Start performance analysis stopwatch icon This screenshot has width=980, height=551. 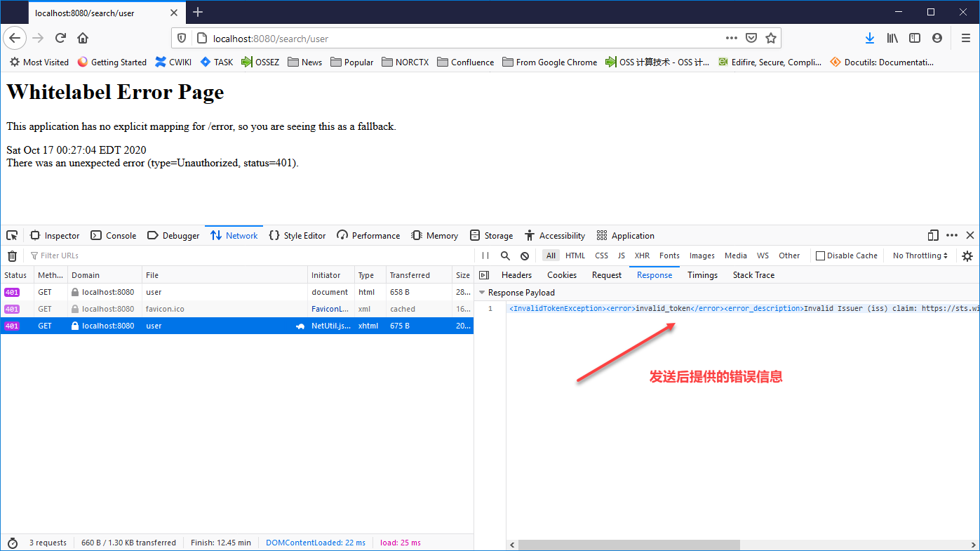(x=12, y=543)
